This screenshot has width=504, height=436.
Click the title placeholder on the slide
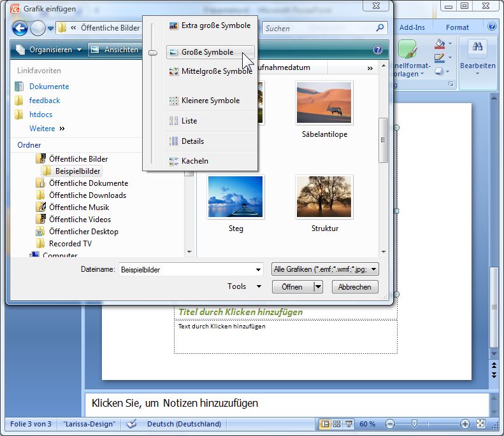[x=285, y=312]
